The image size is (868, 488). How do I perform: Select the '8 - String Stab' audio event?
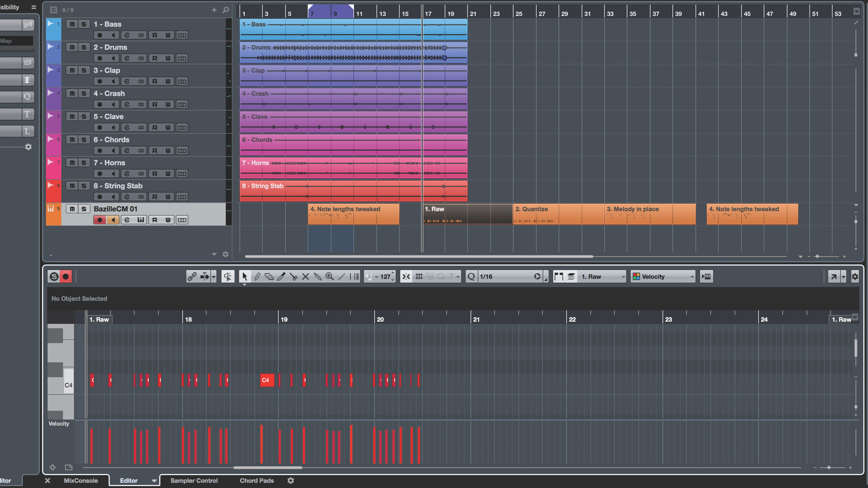coord(353,191)
